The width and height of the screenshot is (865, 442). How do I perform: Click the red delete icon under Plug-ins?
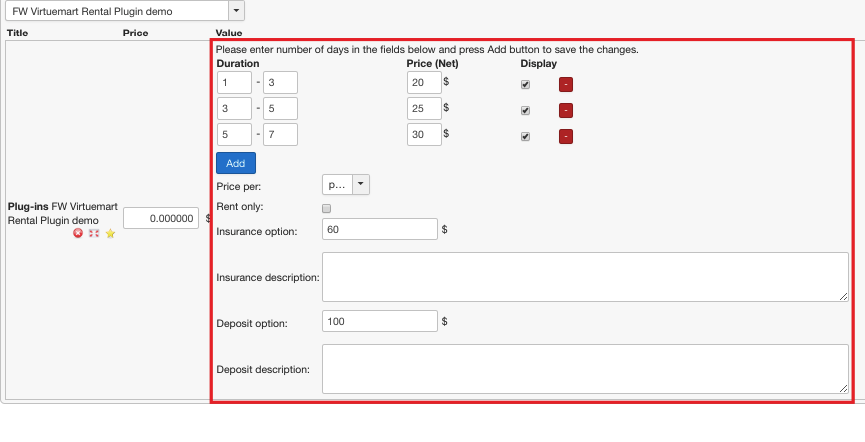pos(78,233)
